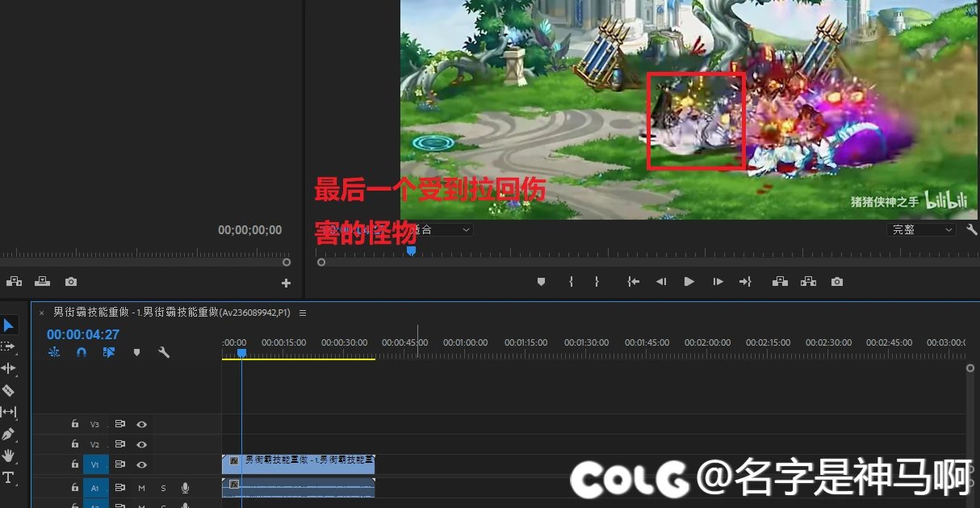980x508 pixels.
Task: Click the timeline playhead handle
Action: click(241, 353)
